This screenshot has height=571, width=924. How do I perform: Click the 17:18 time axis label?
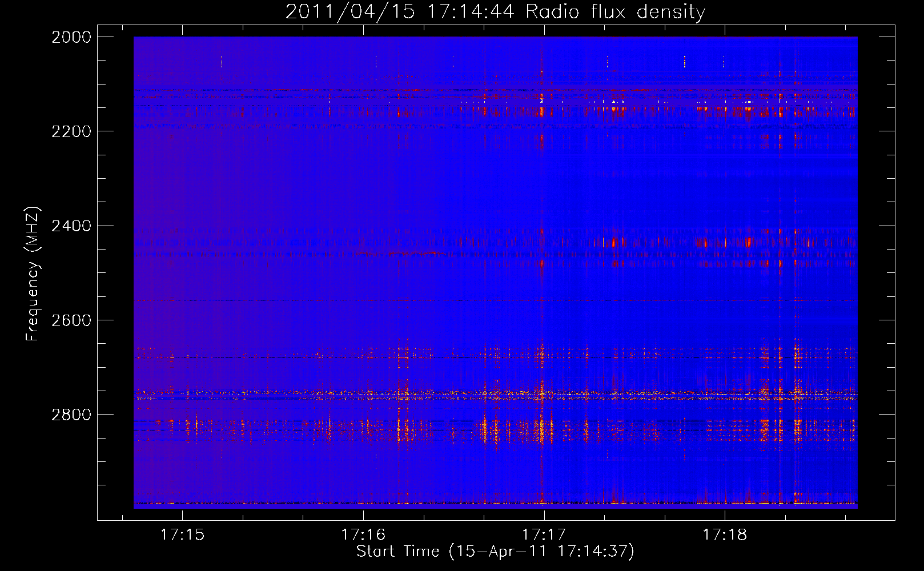click(x=725, y=535)
